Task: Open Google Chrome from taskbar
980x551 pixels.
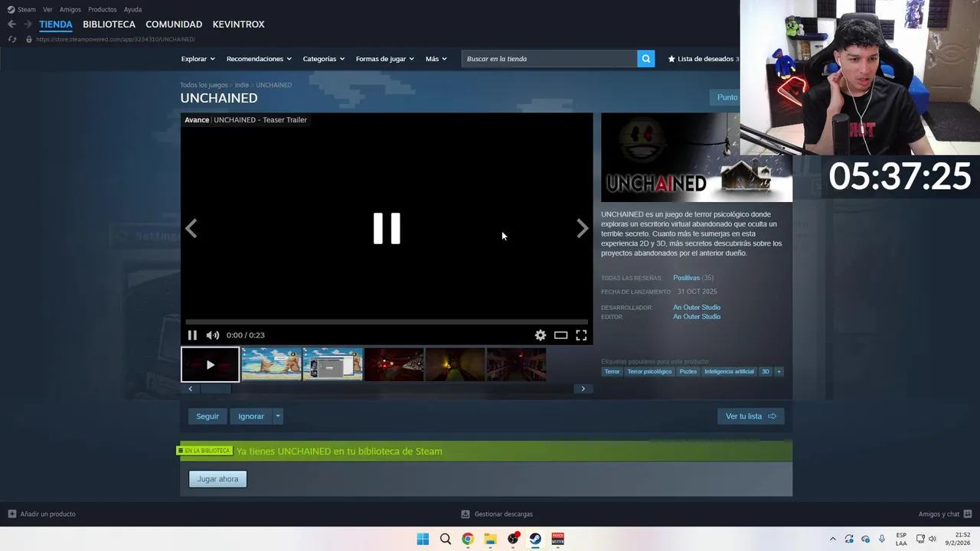Action: click(x=468, y=539)
